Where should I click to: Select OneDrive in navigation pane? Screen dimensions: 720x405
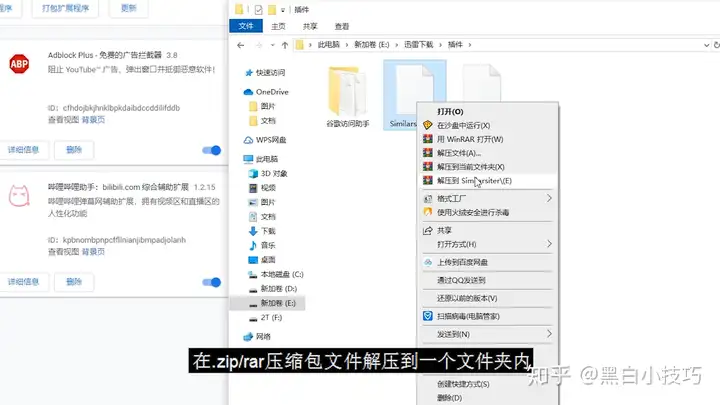click(266, 92)
